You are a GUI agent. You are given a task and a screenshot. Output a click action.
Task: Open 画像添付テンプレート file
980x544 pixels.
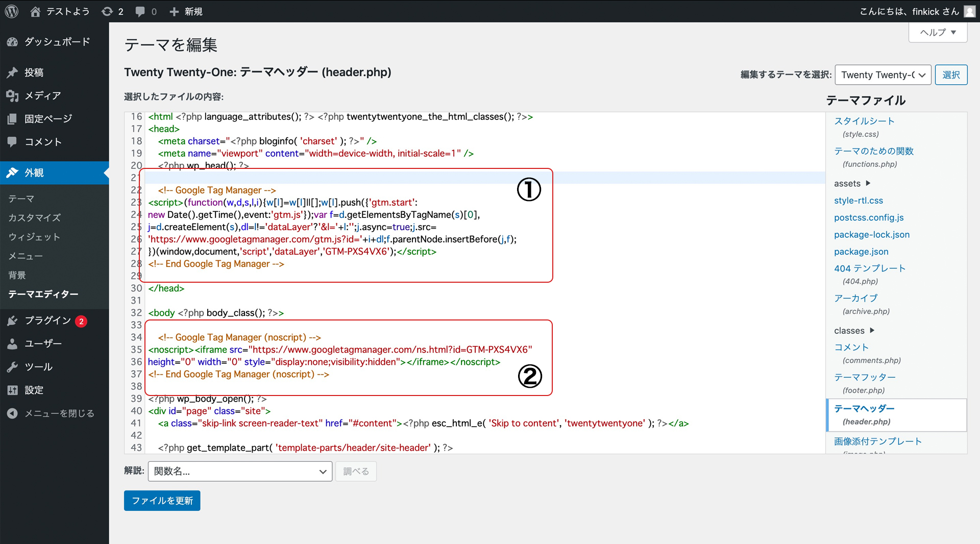pyautogui.click(x=878, y=441)
